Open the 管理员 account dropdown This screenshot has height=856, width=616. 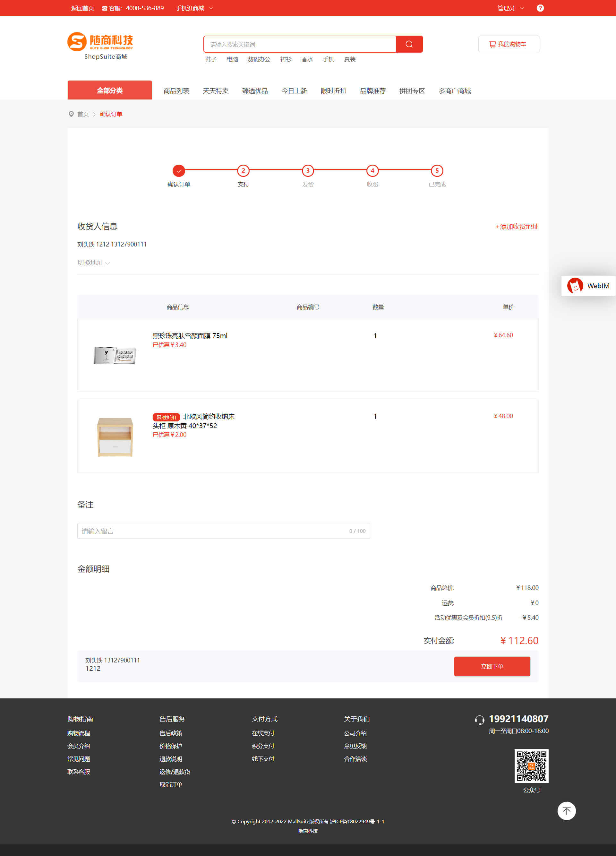[510, 8]
